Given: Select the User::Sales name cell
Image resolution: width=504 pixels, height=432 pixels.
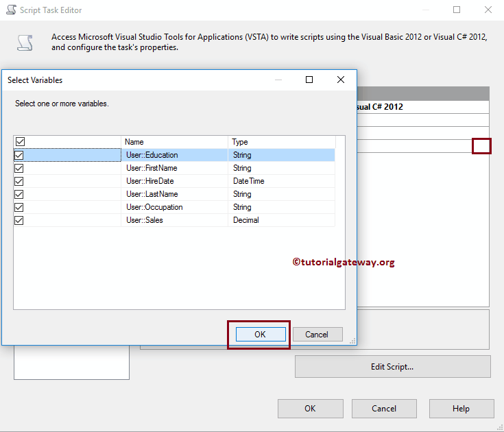Looking at the screenshot, I should [x=175, y=220].
